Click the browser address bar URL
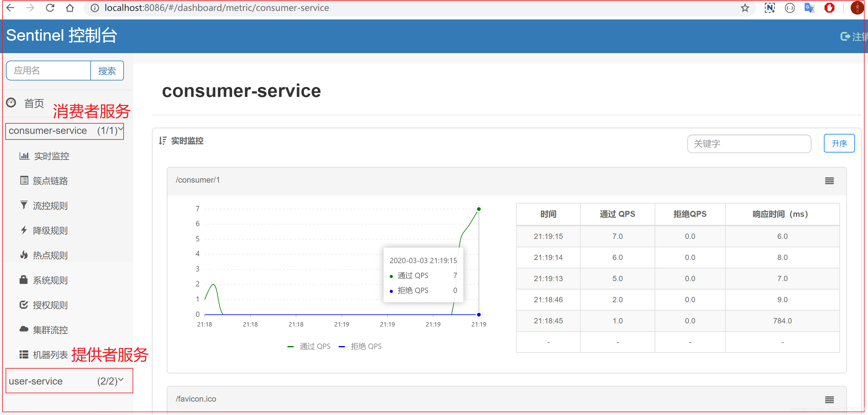 217,8
